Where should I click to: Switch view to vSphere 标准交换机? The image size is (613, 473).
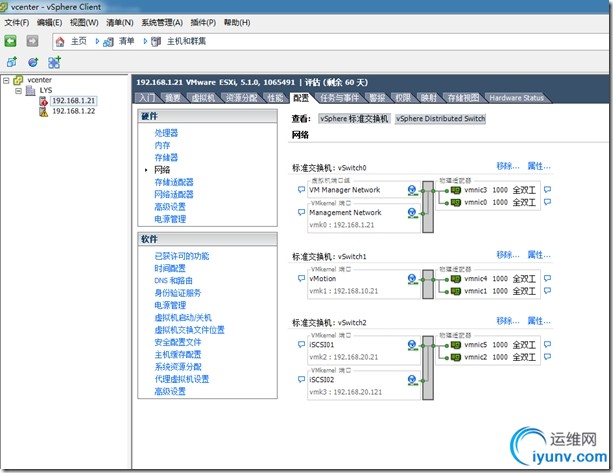[354, 119]
